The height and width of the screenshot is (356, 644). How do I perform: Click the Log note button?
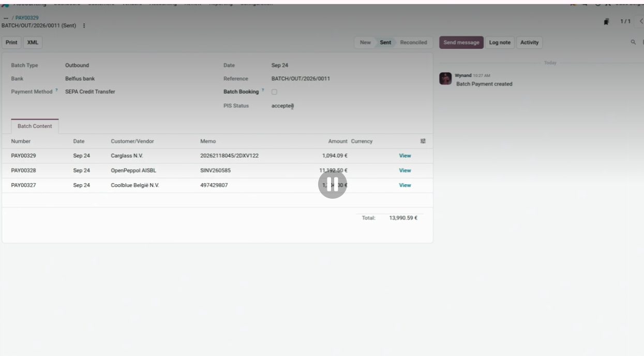tap(500, 42)
